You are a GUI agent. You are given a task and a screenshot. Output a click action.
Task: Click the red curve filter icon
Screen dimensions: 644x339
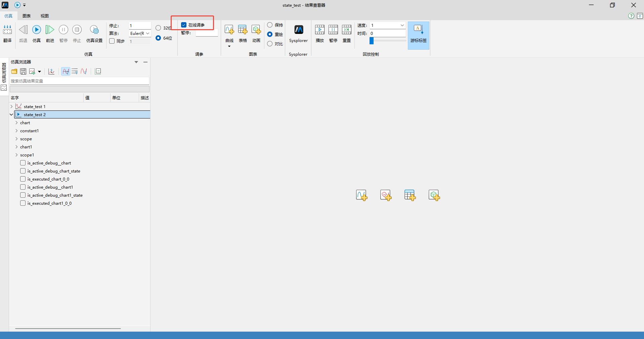pyautogui.click(x=84, y=71)
